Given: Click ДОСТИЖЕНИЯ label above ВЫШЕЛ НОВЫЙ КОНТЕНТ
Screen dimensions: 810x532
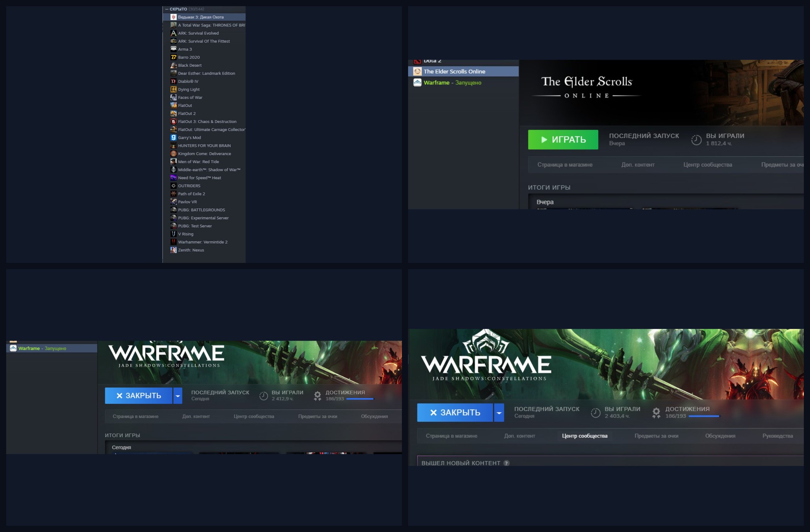Looking at the screenshot, I should tap(688, 409).
